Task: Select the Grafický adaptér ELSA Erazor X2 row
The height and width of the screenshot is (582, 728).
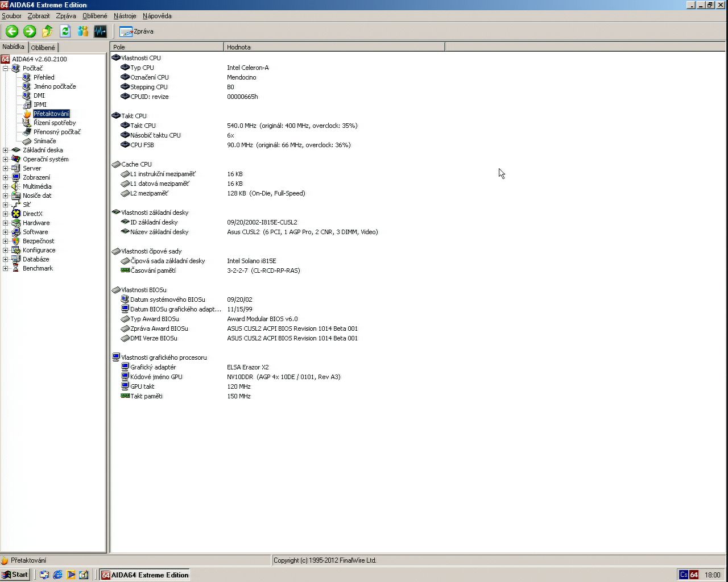Action: pos(195,367)
